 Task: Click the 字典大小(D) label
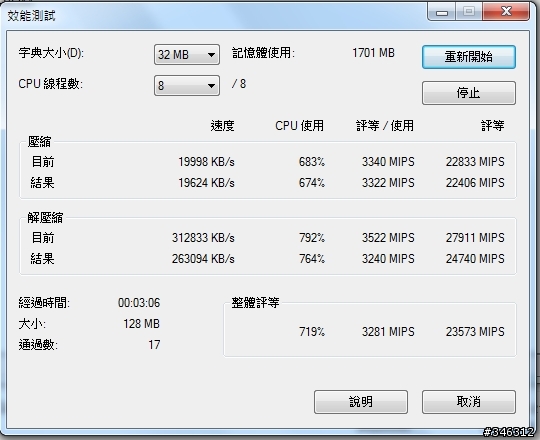click(51, 53)
